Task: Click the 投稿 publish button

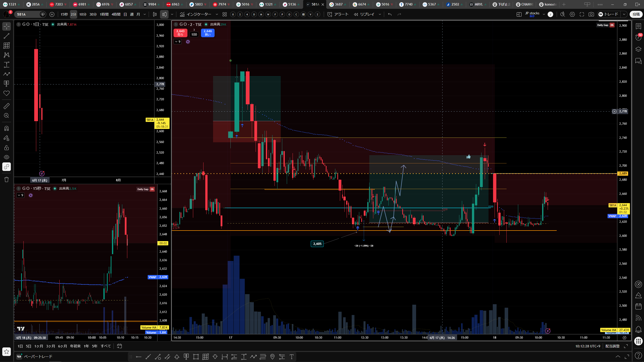Action: (x=636, y=14)
